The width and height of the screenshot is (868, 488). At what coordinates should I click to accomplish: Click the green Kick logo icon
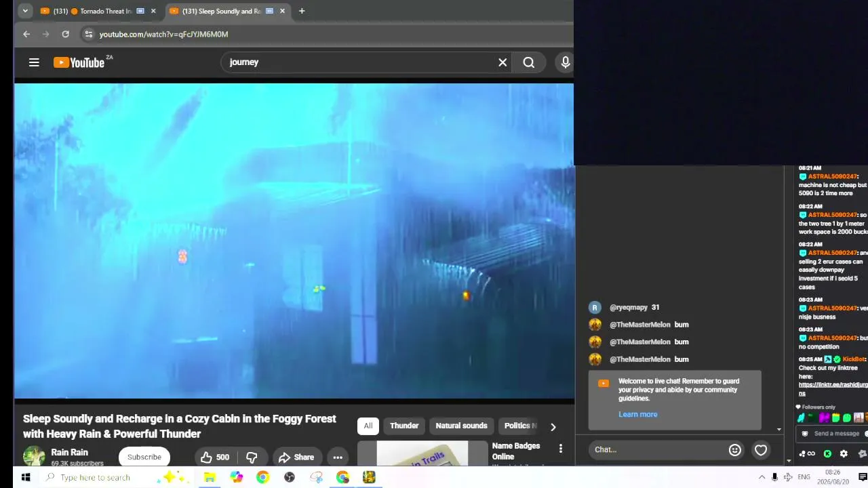(x=827, y=454)
